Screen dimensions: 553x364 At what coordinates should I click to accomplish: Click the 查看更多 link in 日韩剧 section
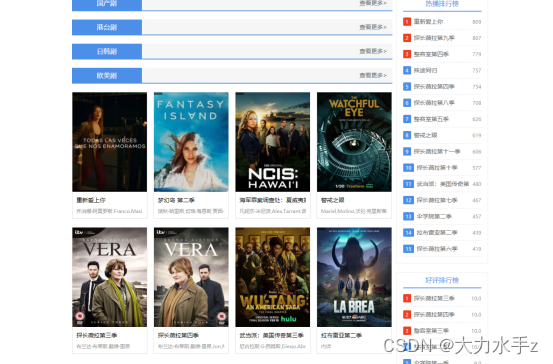coord(373,51)
